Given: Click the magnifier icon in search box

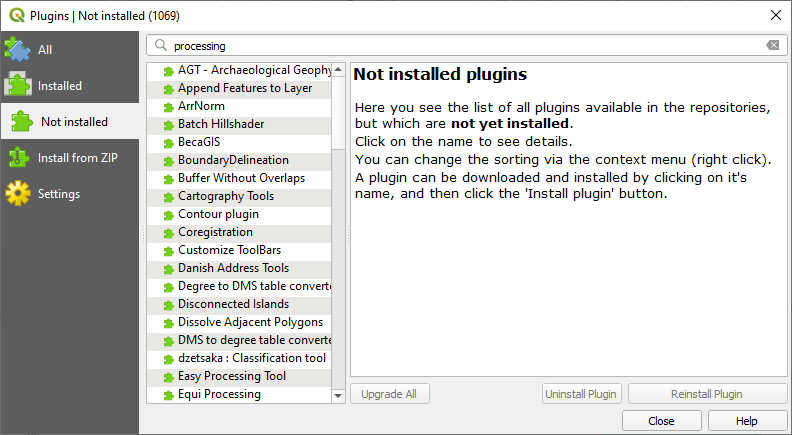Looking at the screenshot, I should [161, 46].
